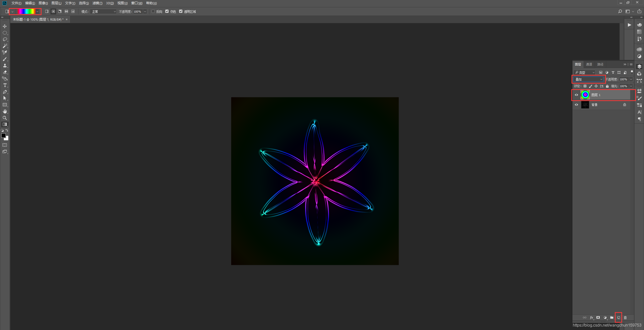Enable the 反向 reverse checkbox

153,11
